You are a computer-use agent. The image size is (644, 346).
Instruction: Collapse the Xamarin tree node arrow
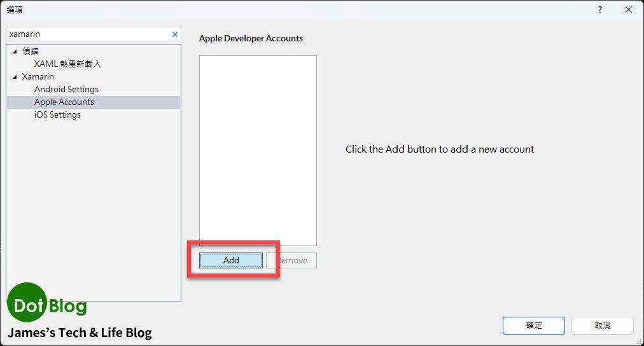15,77
